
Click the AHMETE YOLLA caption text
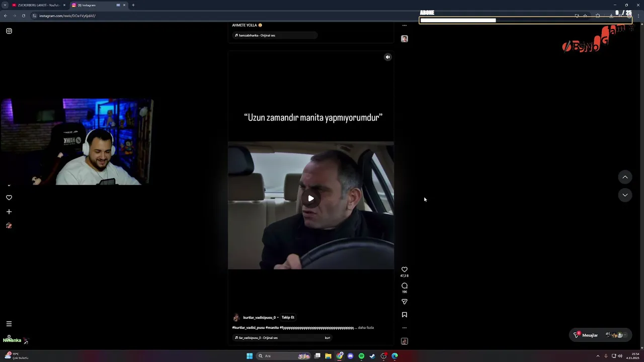tap(247, 25)
